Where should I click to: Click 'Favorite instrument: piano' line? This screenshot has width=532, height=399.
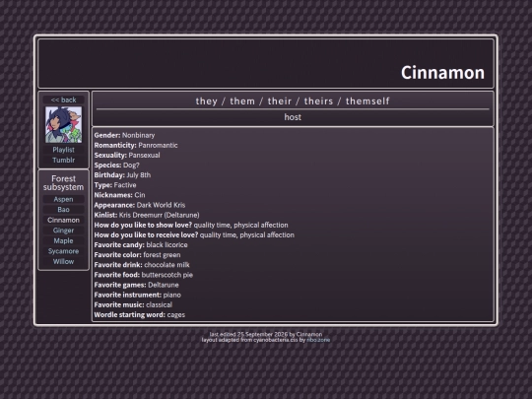pos(137,295)
